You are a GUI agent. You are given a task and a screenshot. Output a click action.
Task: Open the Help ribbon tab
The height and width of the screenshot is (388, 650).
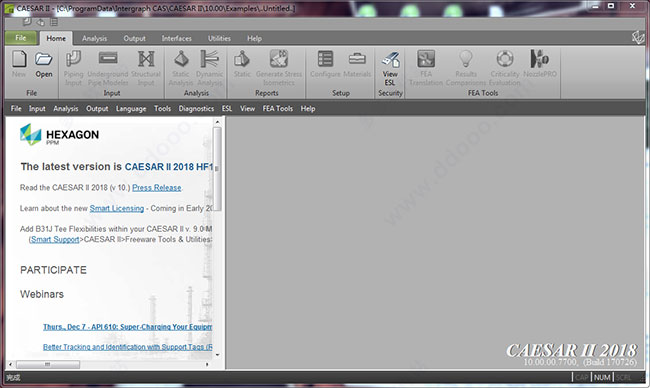[255, 38]
